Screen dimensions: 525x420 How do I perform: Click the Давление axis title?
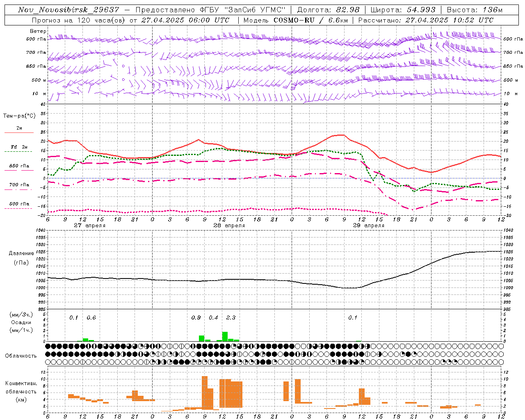tap(21, 253)
